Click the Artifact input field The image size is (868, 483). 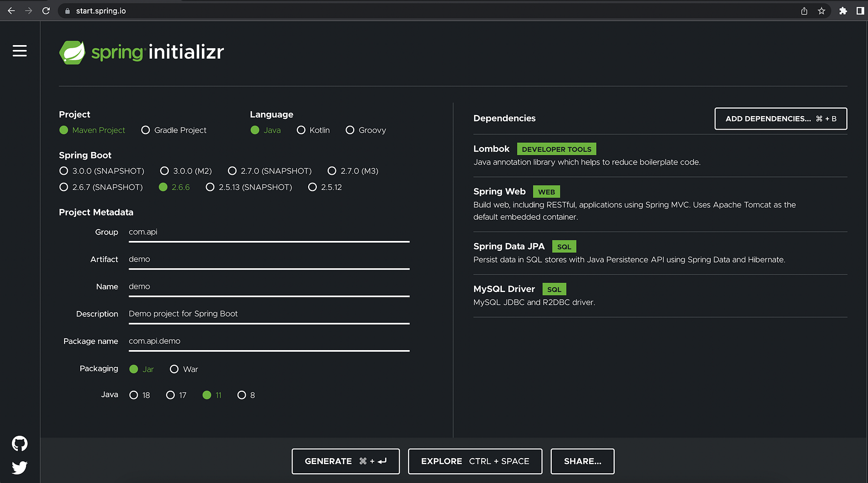click(269, 259)
